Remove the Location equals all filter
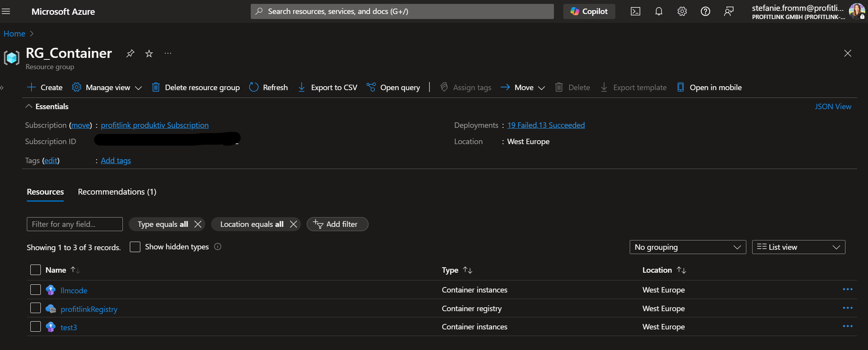The height and width of the screenshot is (350, 868). (293, 224)
